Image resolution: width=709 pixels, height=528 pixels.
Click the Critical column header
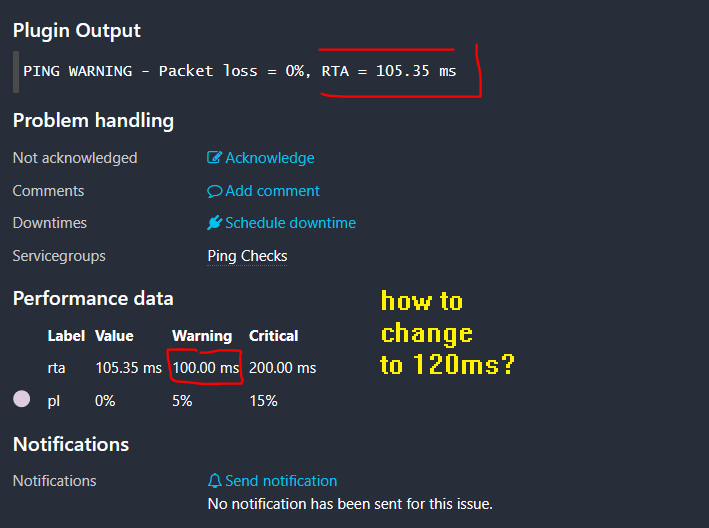273,336
